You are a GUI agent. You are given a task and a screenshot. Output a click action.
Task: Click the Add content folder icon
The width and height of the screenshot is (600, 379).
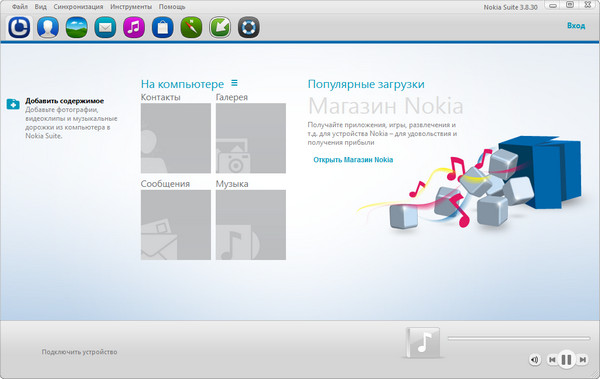tap(13, 103)
